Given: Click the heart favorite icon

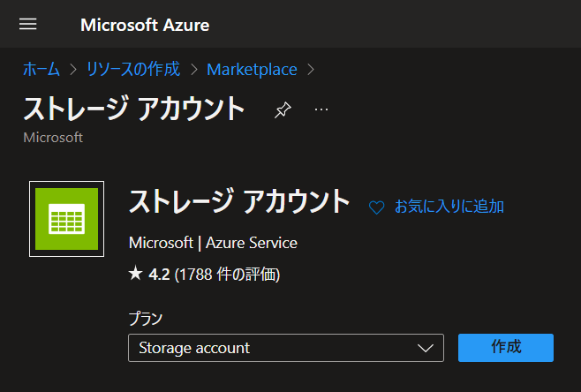Looking at the screenshot, I should point(376,207).
